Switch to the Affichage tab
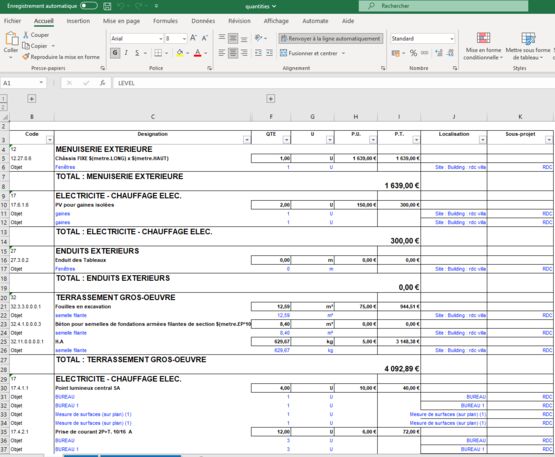 click(x=276, y=21)
